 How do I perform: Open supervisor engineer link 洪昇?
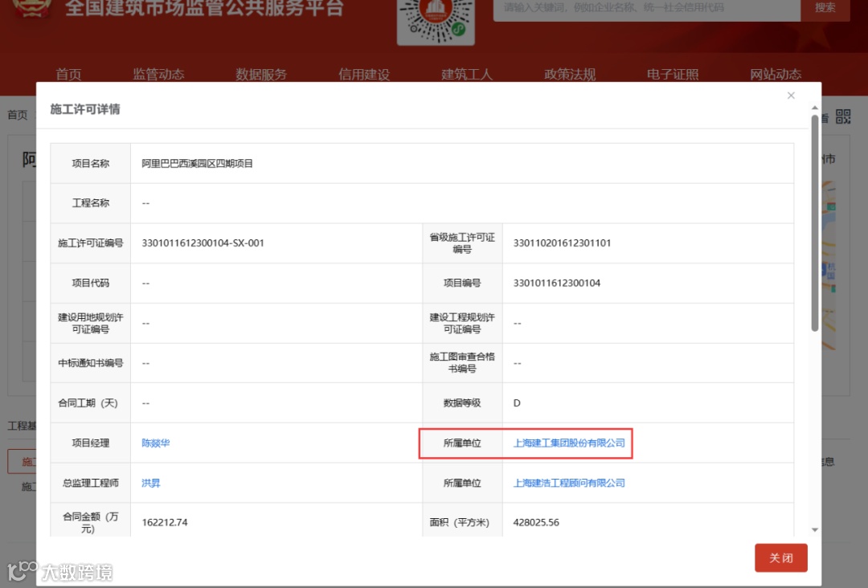(x=150, y=483)
